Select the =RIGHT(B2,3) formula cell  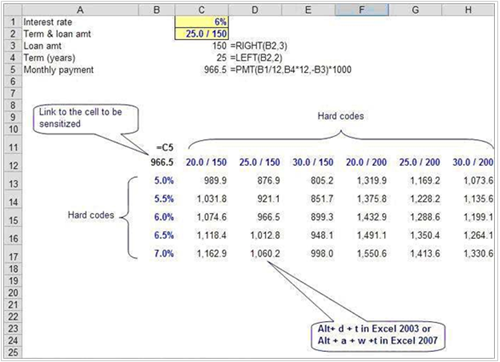258,46
